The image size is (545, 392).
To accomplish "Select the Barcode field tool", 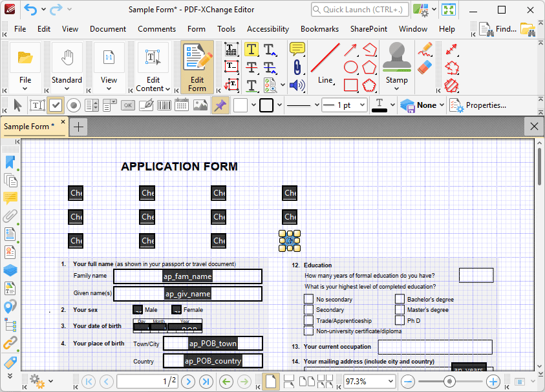I will (164, 105).
